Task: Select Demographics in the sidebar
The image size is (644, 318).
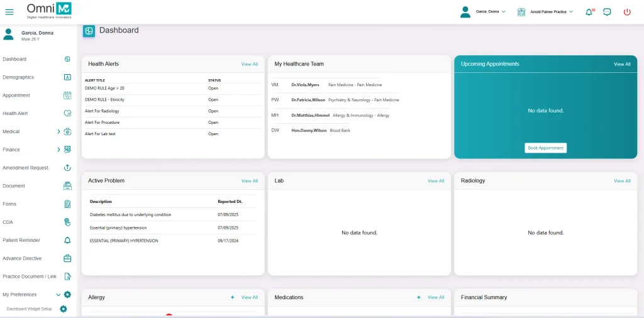Action: pos(18,77)
